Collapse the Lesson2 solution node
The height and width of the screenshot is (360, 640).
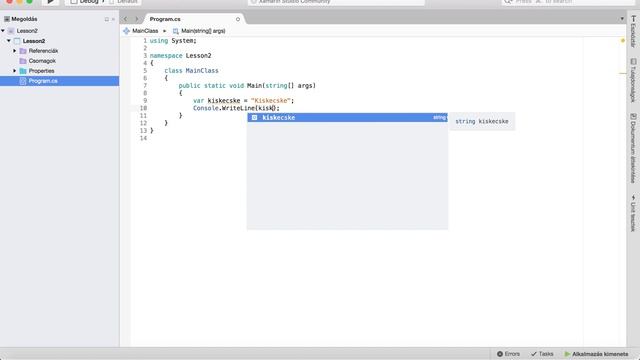click(3, 31)
